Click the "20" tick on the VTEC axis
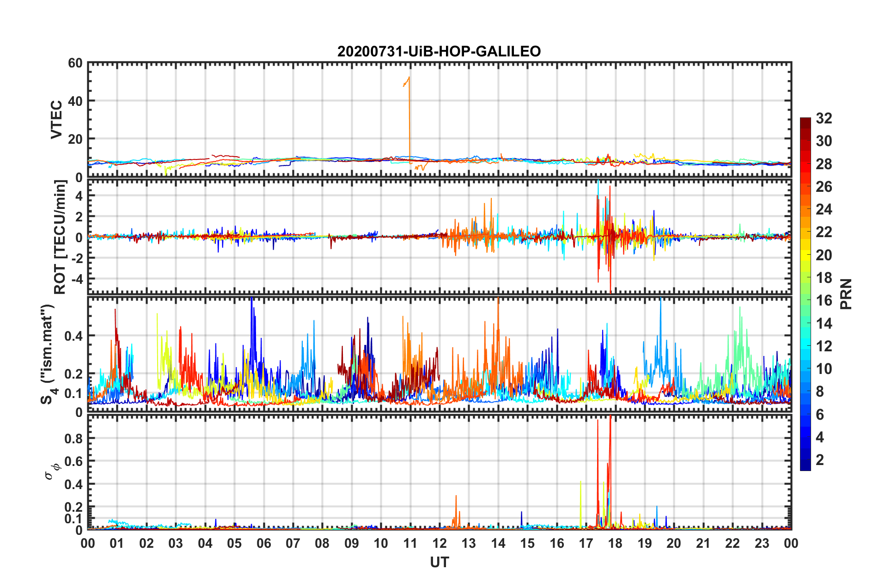The width and height of the screenshot is (879, 588). point(75,139)
